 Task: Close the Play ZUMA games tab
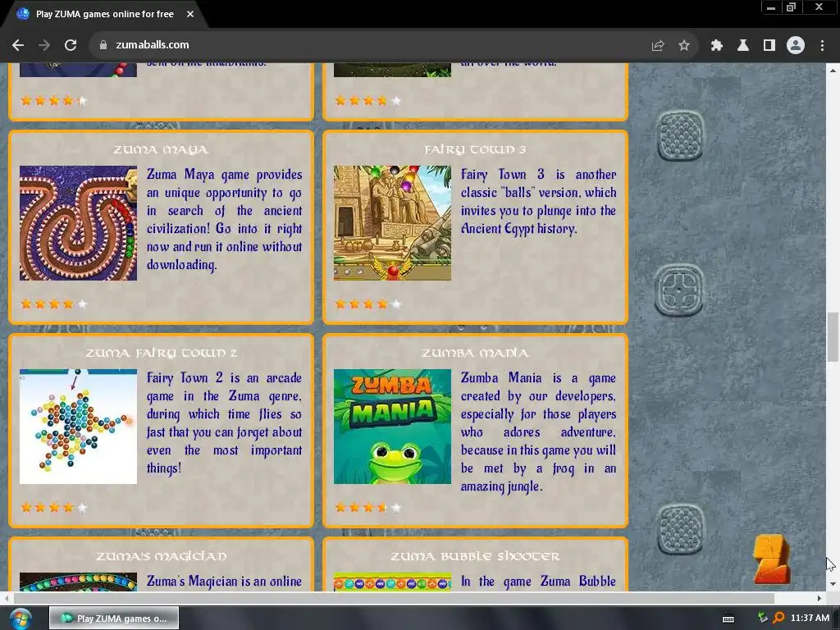190,15
